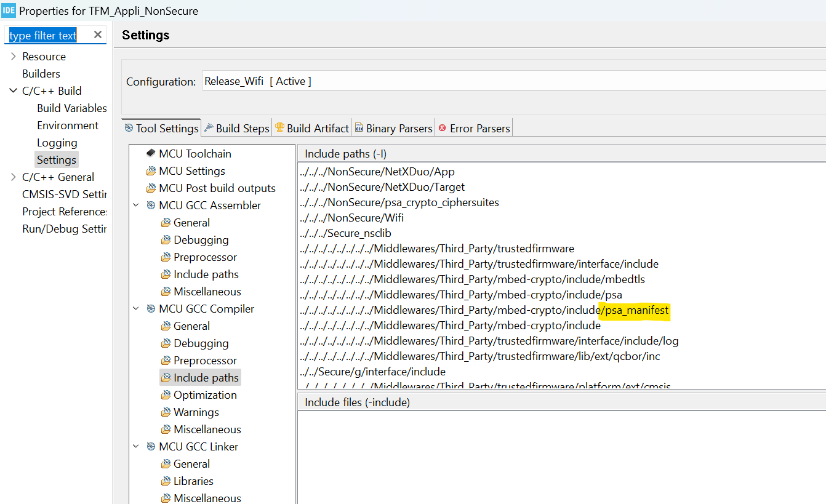Clear the filter text using the X button
This screenshot has height=504, width=826.
97,35
